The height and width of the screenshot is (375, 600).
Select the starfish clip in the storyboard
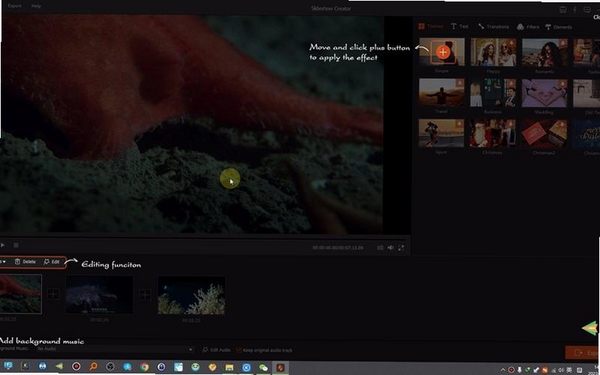21,294
